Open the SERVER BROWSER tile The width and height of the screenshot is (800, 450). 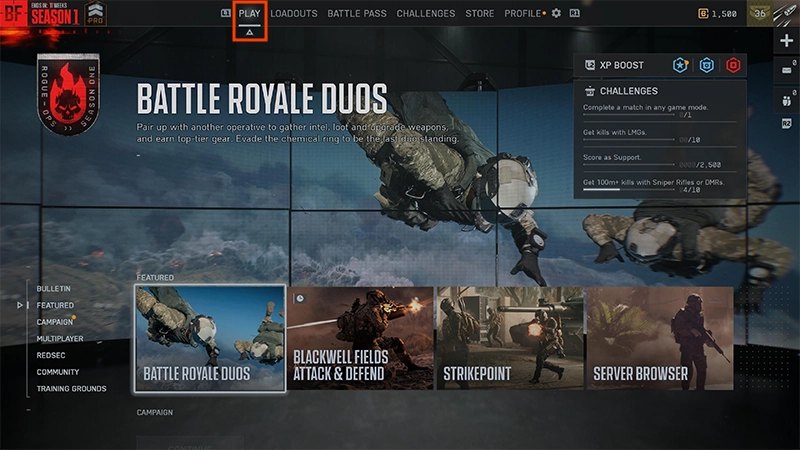click(x=660, y=339)
